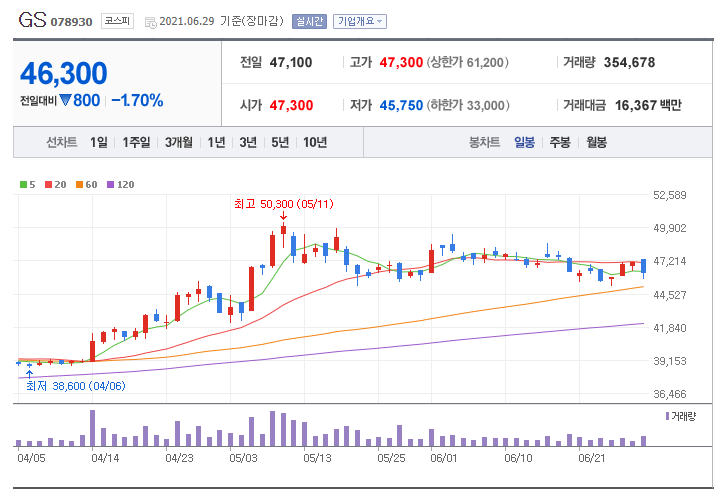Screen dimensions: 714x489
Task: Click the green 5-day moving average swatch
Action: [x=23, y=184]
